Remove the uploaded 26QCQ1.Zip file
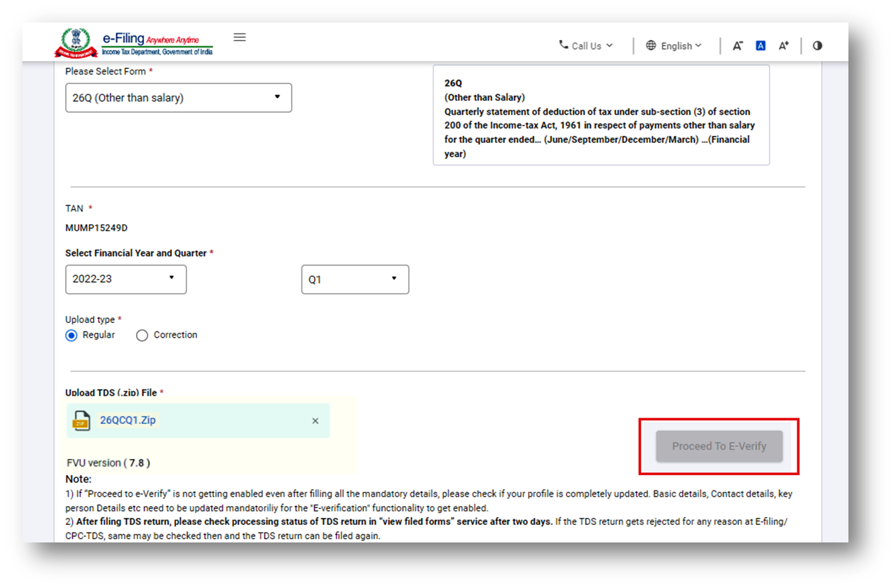This screenshot has width=894, height=588. 314,420
